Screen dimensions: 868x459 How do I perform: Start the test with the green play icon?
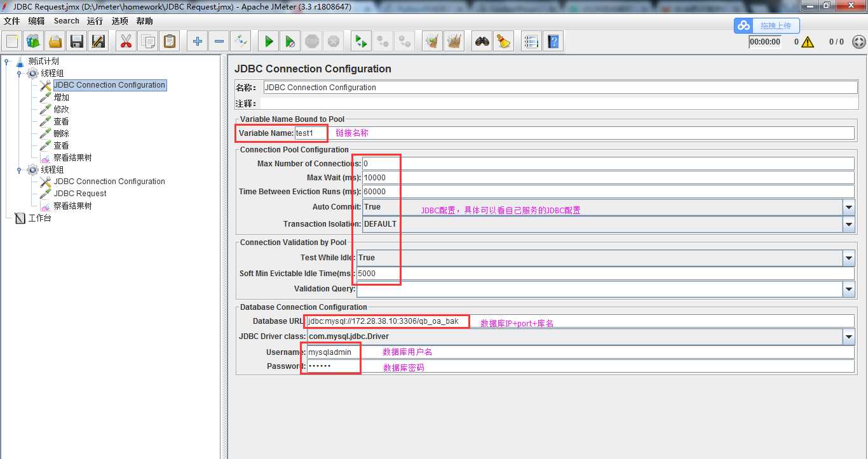[268, 41]
